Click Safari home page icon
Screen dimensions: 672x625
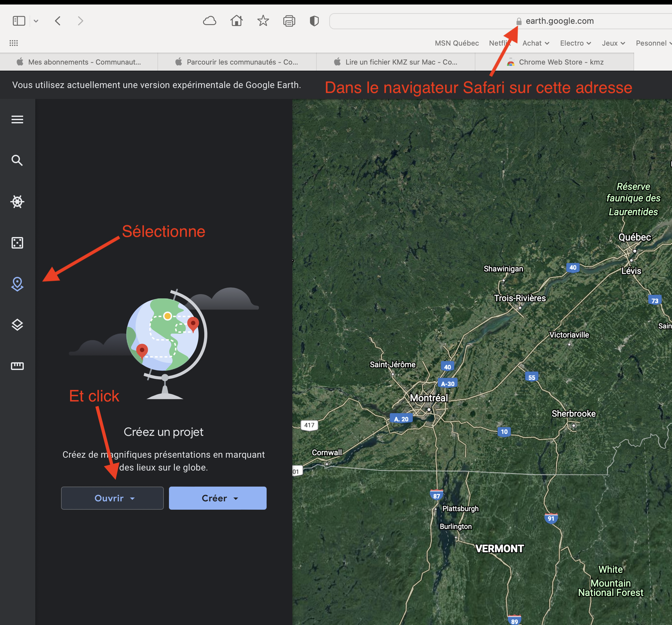(236, 21)
